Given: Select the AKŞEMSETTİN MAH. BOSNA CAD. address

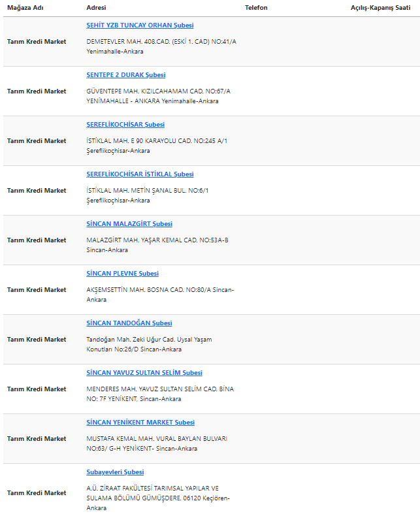Looking at the screenshot, I should point(160,295).
